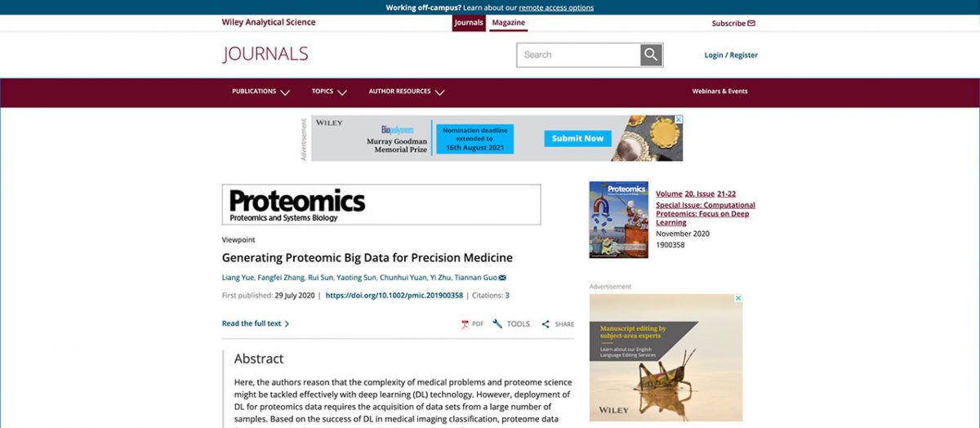Select the Journals tab
980x428 pixels.
click(x=469, y=23)
